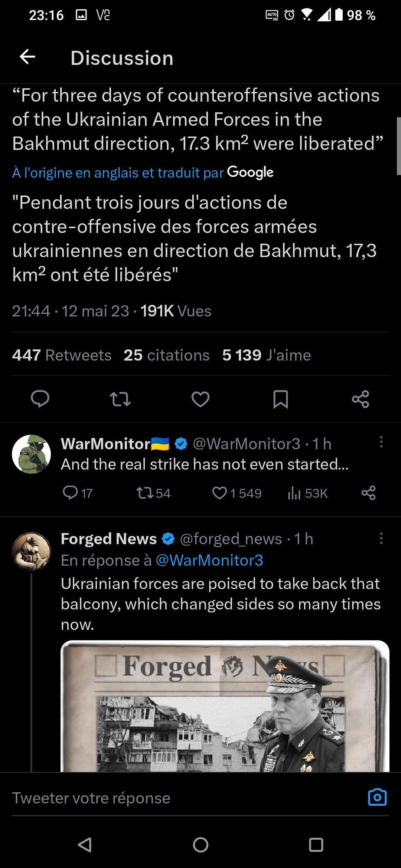Tap the back arrow next to Discussion

click(27, 57)
